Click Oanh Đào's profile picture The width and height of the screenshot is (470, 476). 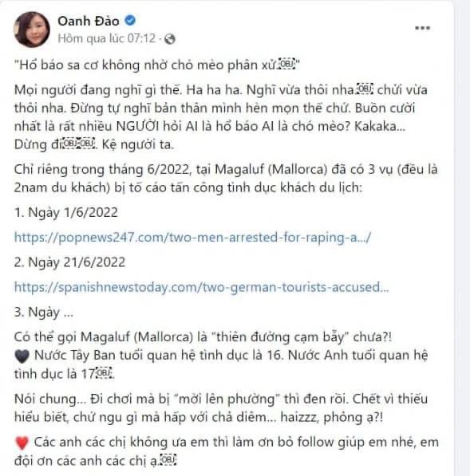[x=32, y=30]
